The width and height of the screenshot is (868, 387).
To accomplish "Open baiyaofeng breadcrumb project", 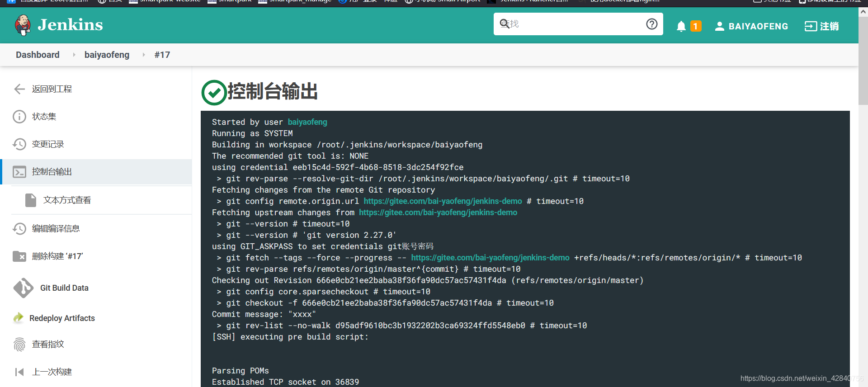I will tap(107, 55).
